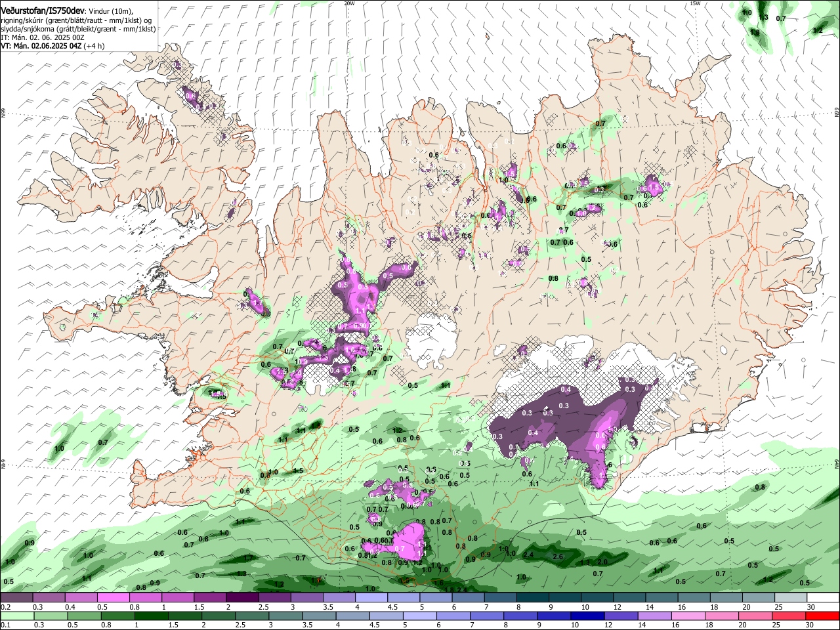Pick the rain legend swatch starting at 2

[x=219, y=616]
